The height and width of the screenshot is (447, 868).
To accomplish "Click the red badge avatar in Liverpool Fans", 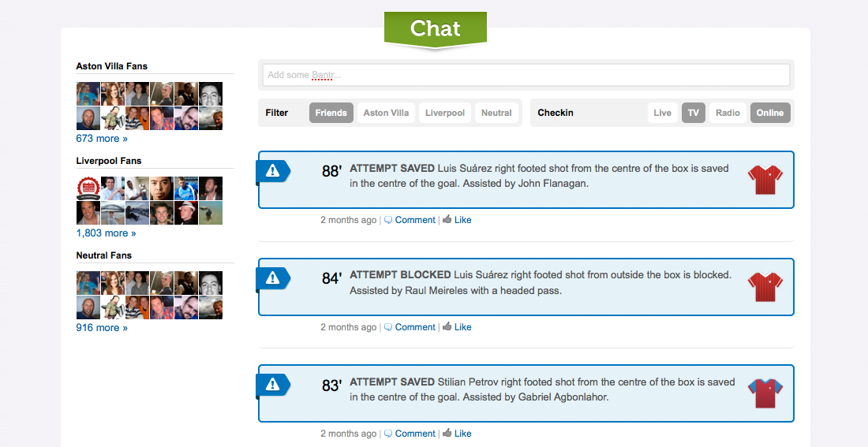I will [88, 188].
